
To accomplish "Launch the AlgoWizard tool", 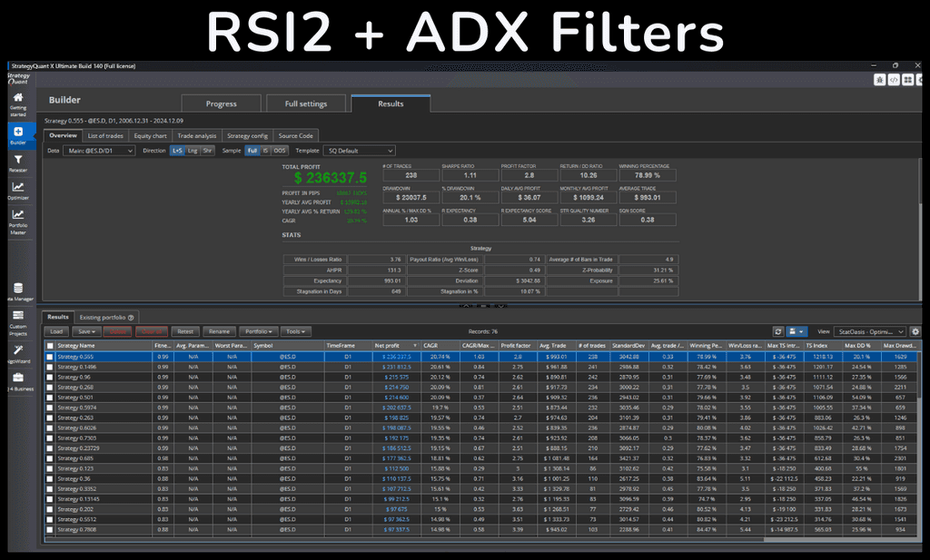I will click(18, 352).
